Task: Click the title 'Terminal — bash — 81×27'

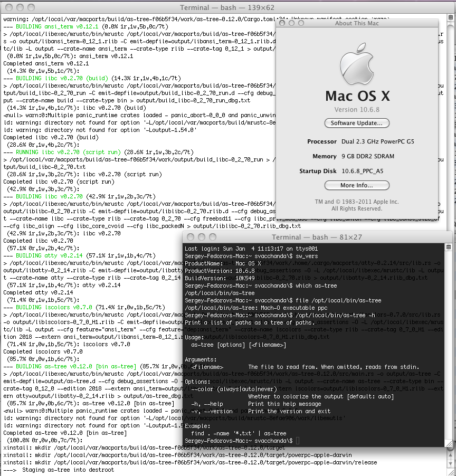Action: (317, 237)
